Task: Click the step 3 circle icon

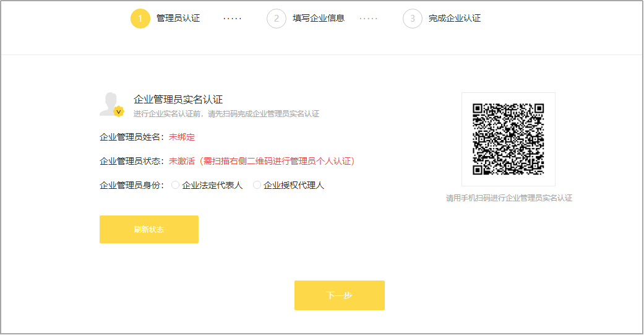Action: [413, 19]
